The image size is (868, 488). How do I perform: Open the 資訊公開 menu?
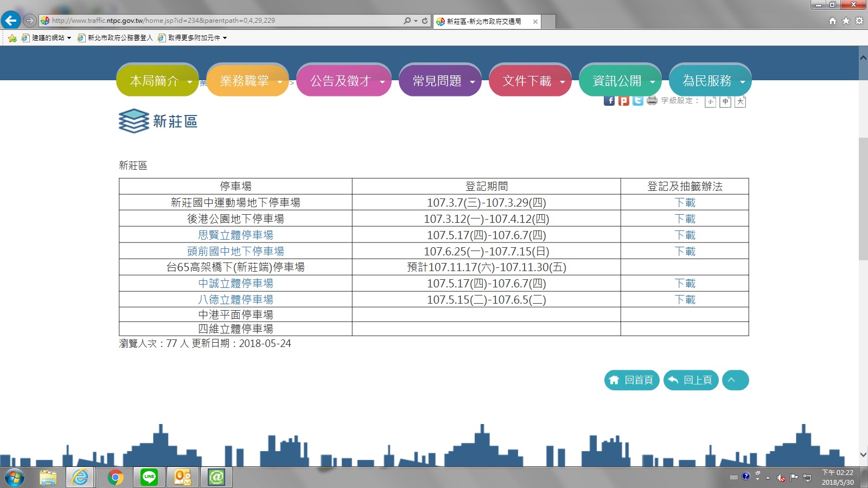[x=620, y=81]
